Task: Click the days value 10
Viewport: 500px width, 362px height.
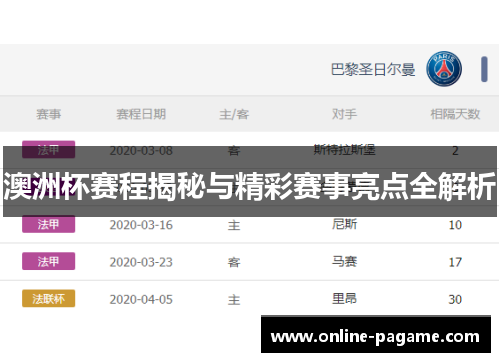Action: 455,225
